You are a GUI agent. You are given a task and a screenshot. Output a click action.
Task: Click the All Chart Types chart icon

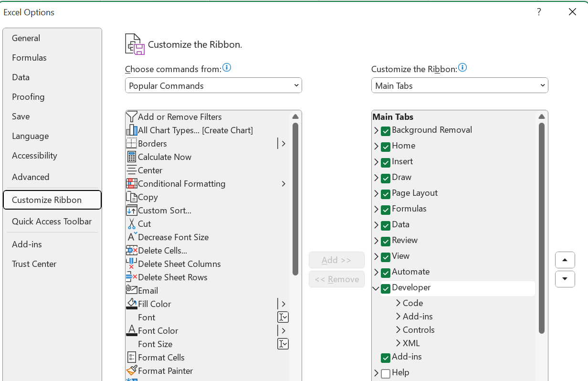point(131,130)
